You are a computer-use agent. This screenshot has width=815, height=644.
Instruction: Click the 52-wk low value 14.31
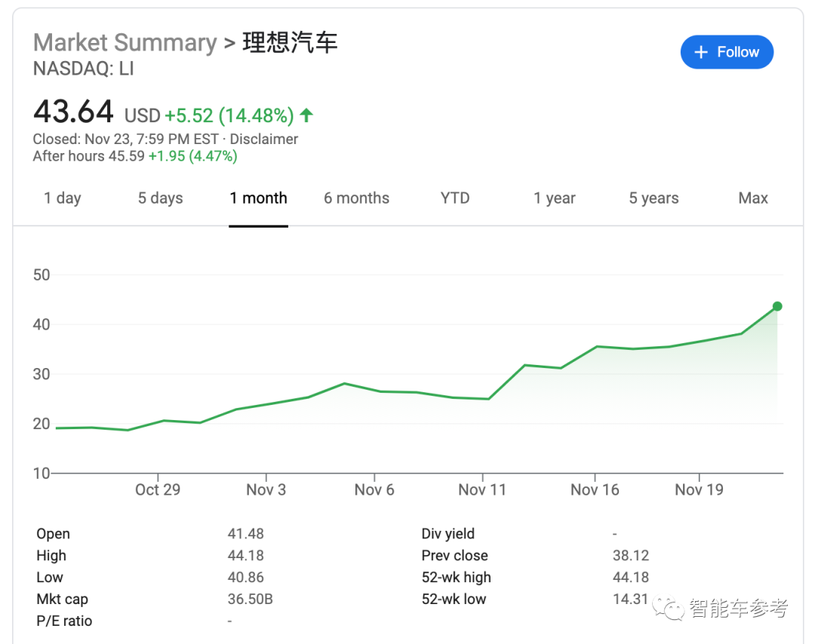(x=630, y=599)
